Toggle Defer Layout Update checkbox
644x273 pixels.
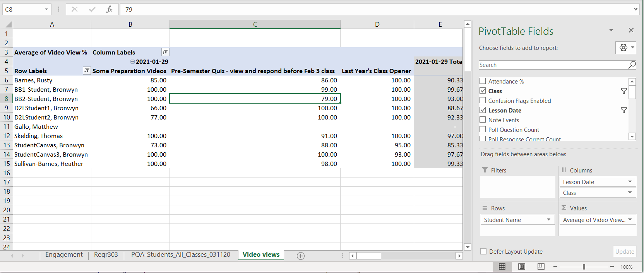click(483, 252)
